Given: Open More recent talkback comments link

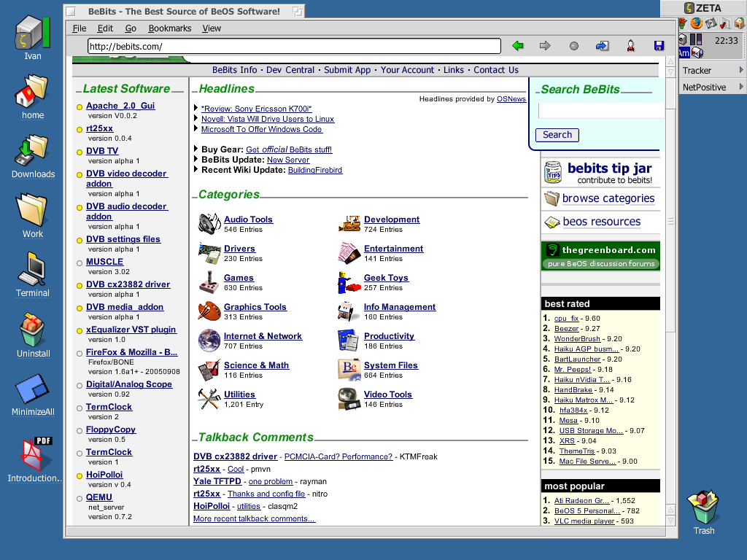Looking at the screenshot, I should click(254, 518).
